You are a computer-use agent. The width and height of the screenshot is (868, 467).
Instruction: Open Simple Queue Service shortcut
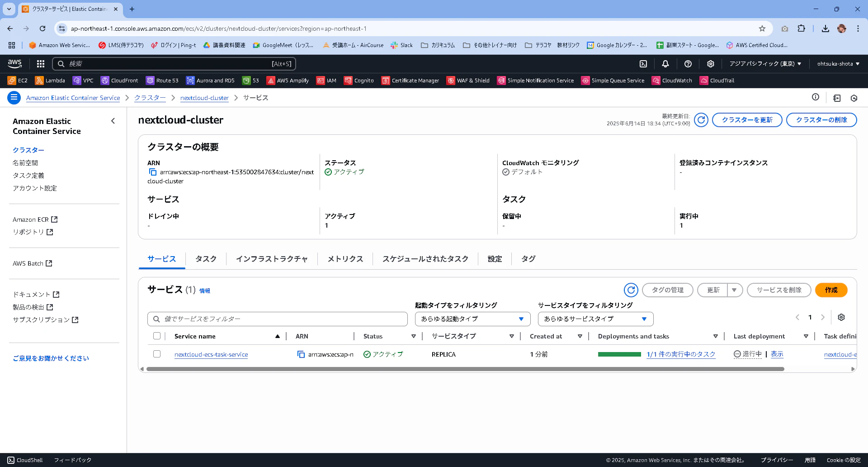pyautogui.click(x=613, y=81)
